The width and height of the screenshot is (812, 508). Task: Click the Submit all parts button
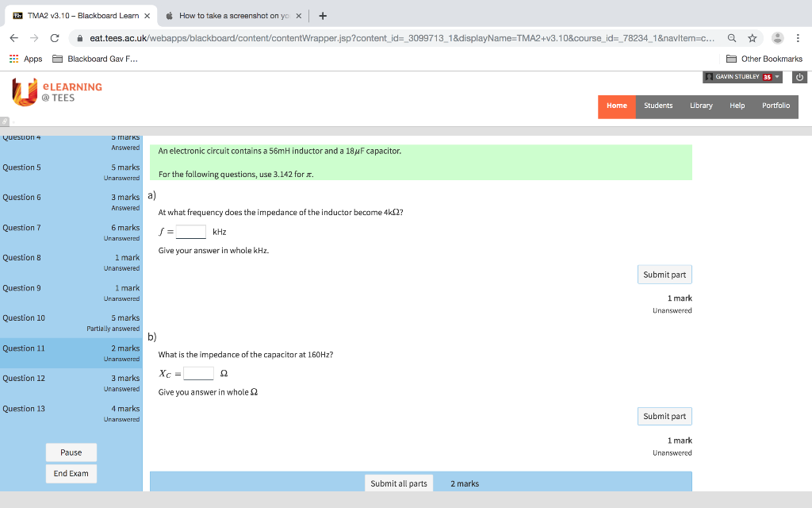tap(399, 483)
